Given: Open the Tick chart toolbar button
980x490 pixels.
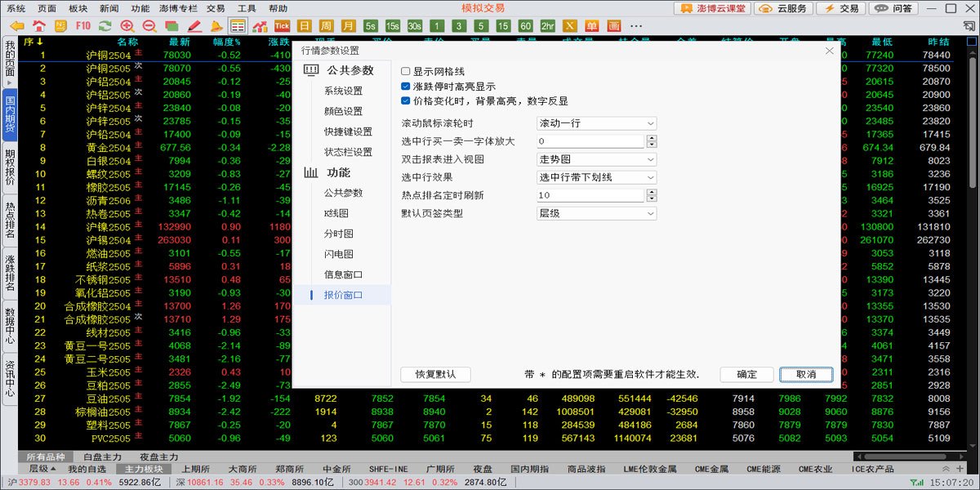Looking at the screenshot, I should pyautogui.click(x=283, y=26).
